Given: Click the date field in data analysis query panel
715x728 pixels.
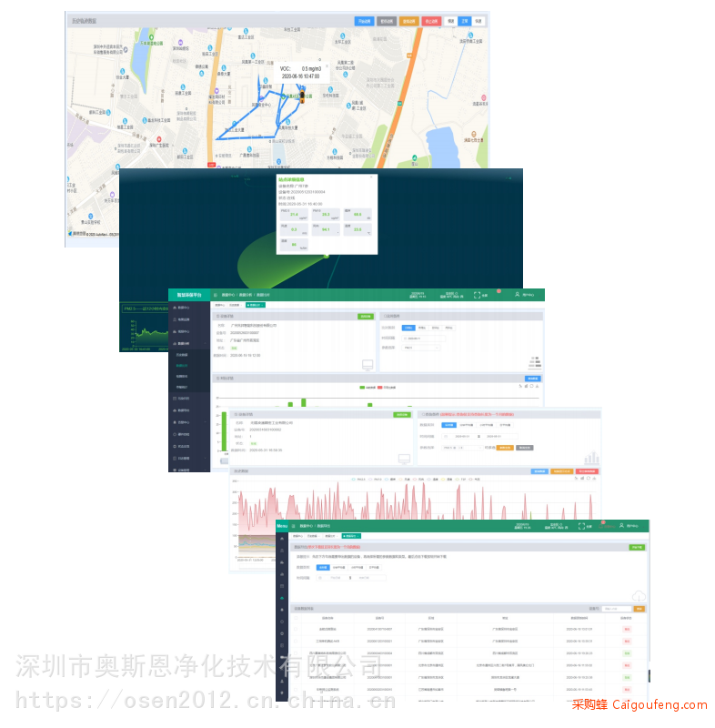Looking at the screenshot, I should tap(424, 338).
